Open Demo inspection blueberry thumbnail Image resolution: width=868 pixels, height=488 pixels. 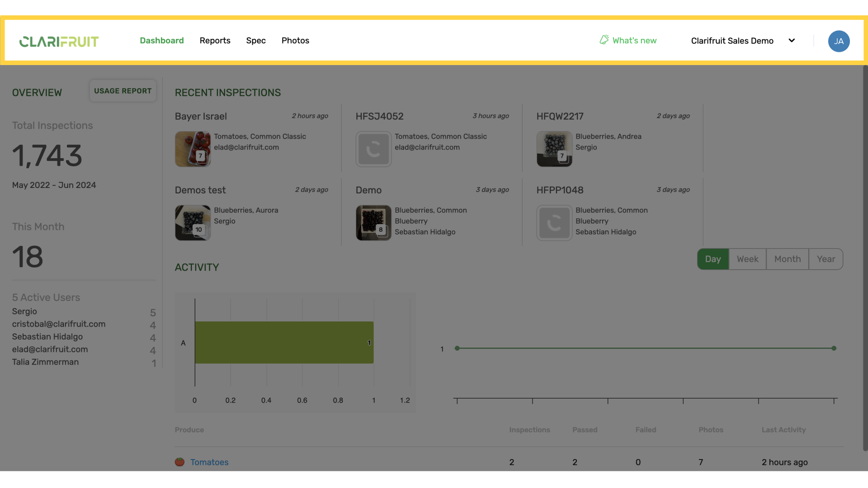coord(373,223)
